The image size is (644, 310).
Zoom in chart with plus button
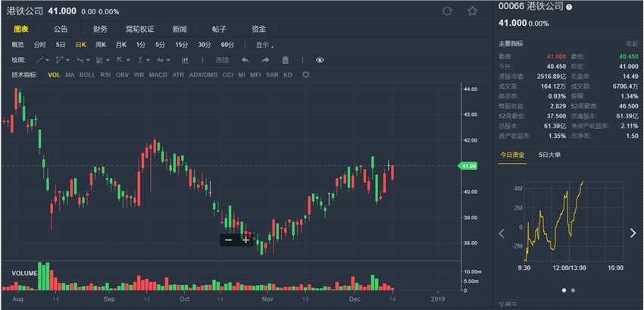click(245, 240)
